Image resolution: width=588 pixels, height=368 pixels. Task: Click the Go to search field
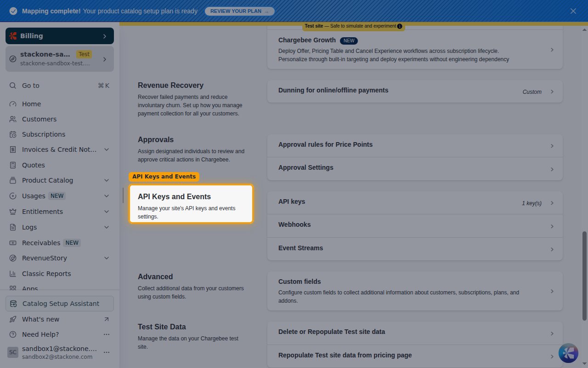click(x=60, y=86)
